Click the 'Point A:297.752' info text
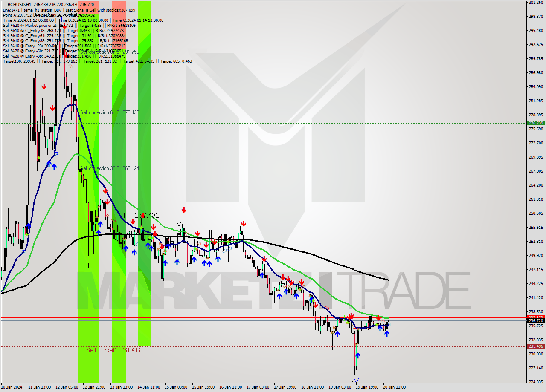Image resolution: width=546 pixels, height=392 pixels. [17, 15]
